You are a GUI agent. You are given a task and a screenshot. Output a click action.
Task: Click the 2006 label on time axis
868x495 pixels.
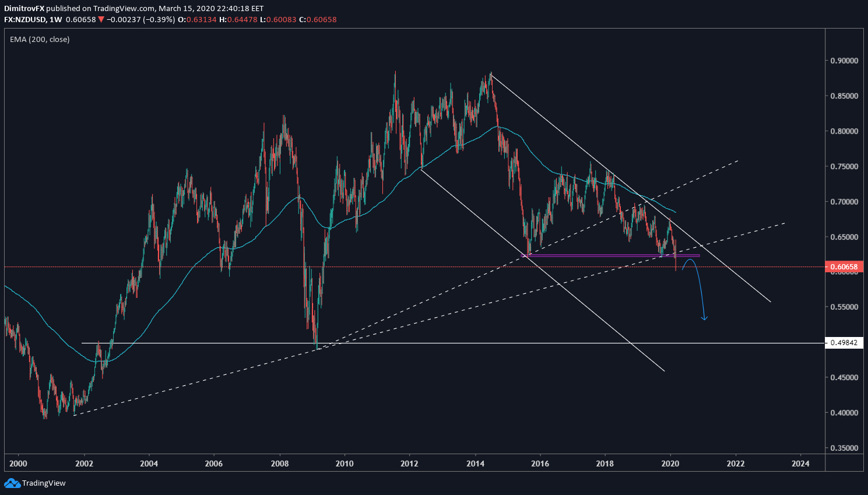(214, 464)
